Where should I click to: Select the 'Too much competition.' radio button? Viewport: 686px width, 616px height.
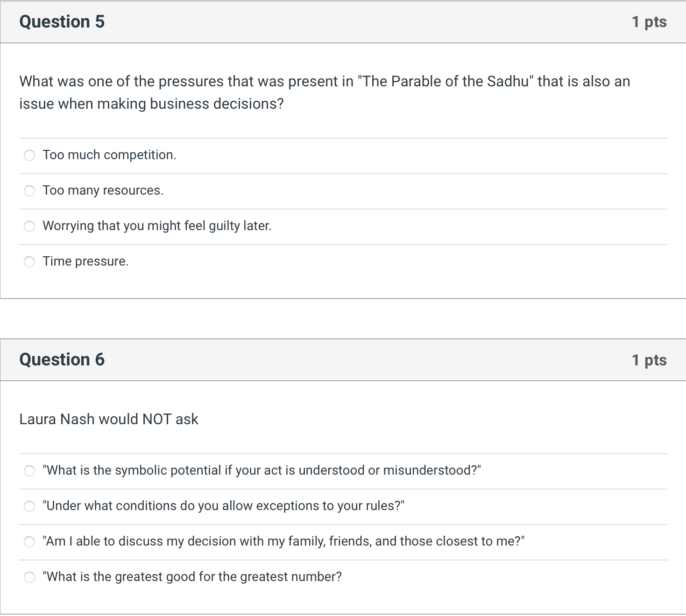pos(29,155)
